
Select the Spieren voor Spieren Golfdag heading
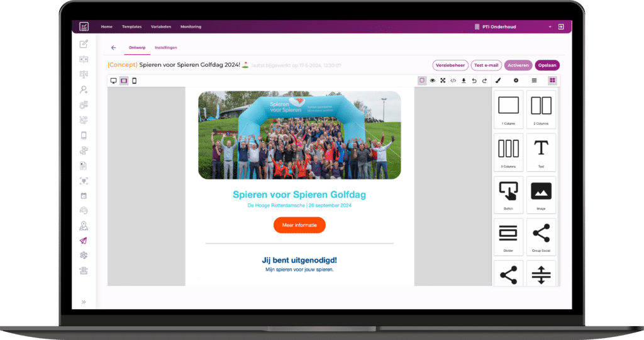(299, 195)
